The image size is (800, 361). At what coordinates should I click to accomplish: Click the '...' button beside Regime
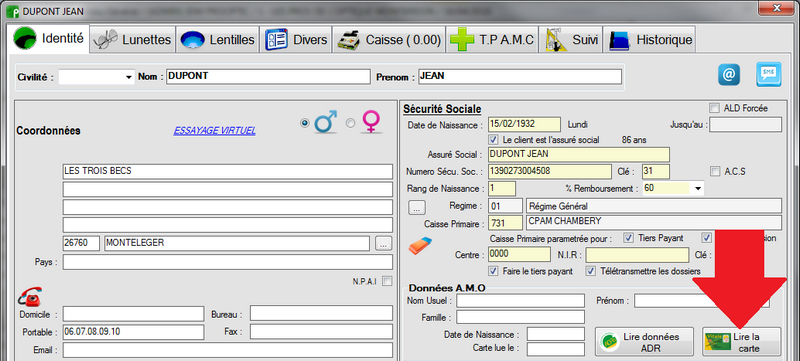pyautogui.click(x=416, y=207)
